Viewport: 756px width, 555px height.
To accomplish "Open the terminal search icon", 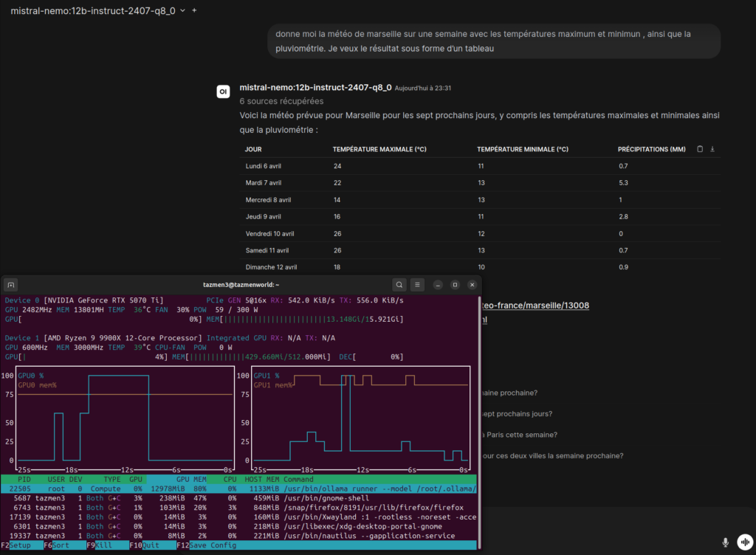I will coord(399,284).
